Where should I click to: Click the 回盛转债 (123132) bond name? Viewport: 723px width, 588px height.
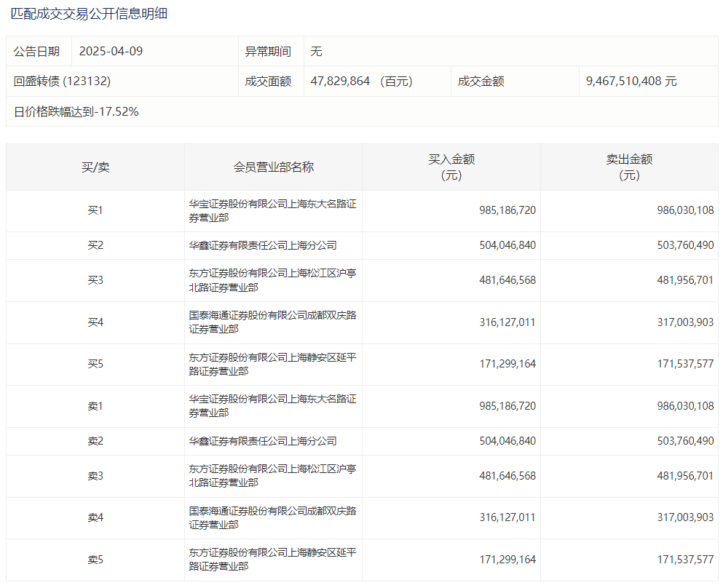(62, 82)
